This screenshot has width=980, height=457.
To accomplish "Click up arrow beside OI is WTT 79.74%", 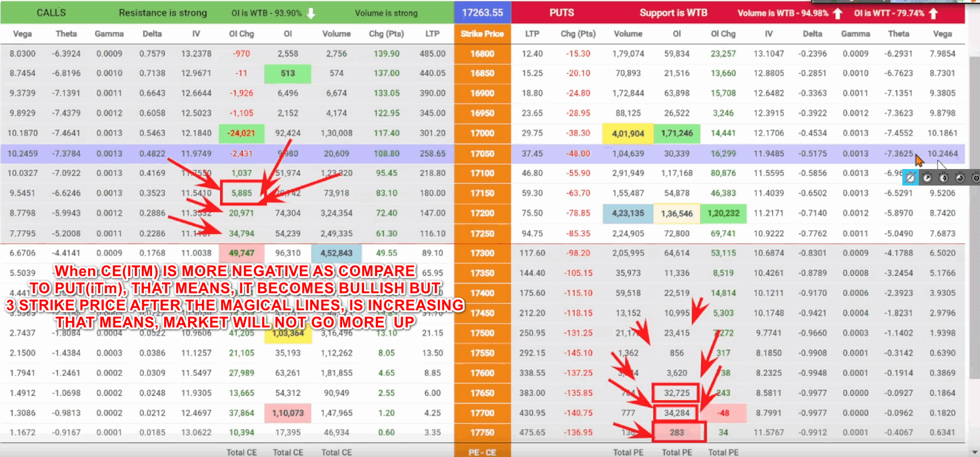I will pos(933,13).
